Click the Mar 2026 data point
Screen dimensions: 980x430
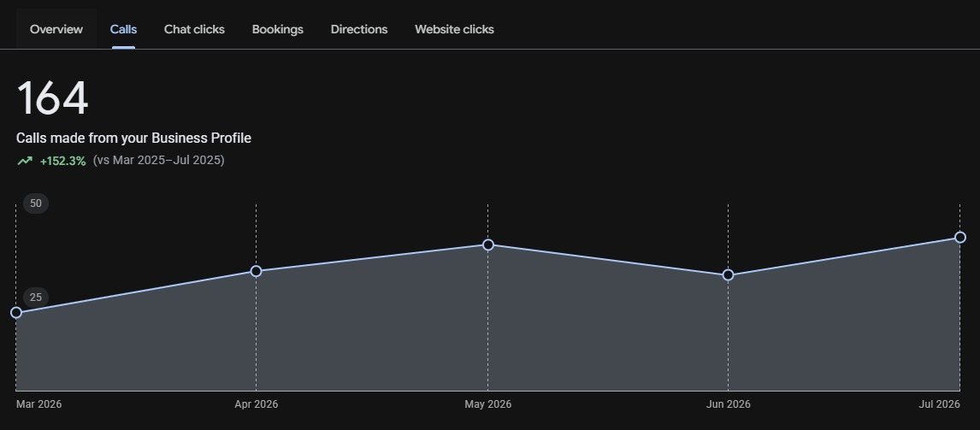16,313
